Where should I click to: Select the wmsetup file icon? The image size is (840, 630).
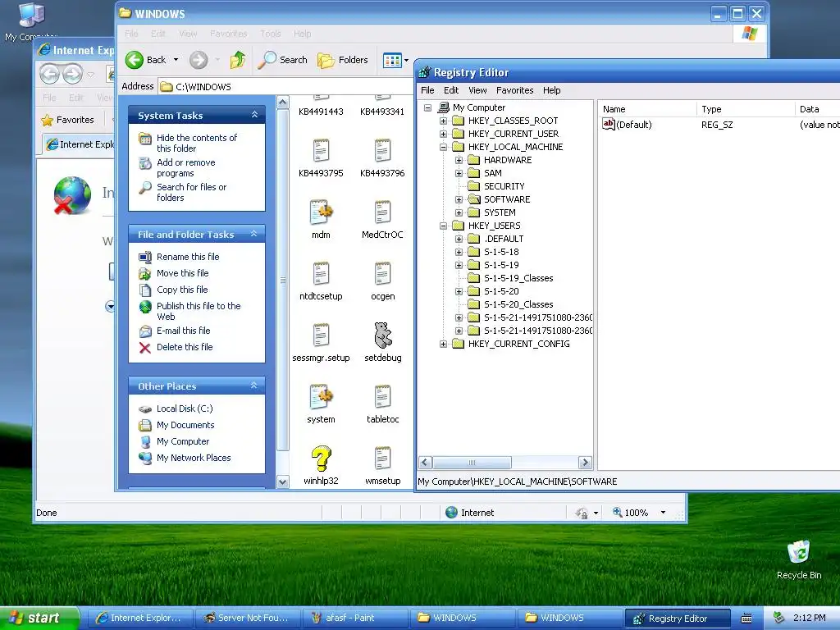click(382, 459)
